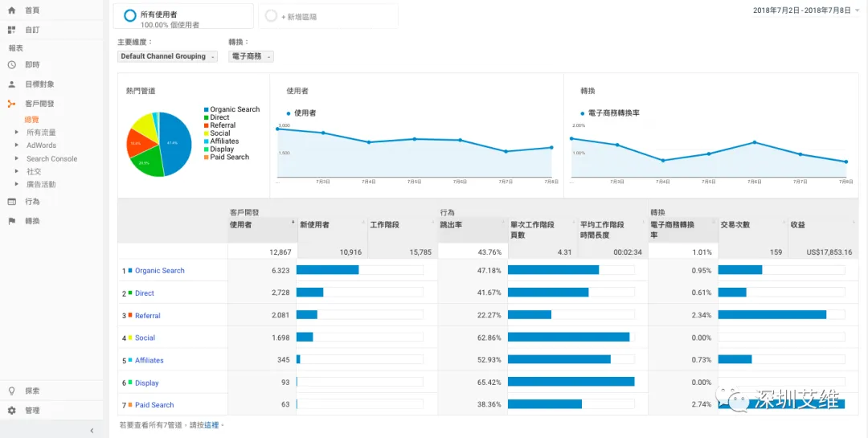
Task: Click the blue Organic Search pie slice
Action: 175,143
